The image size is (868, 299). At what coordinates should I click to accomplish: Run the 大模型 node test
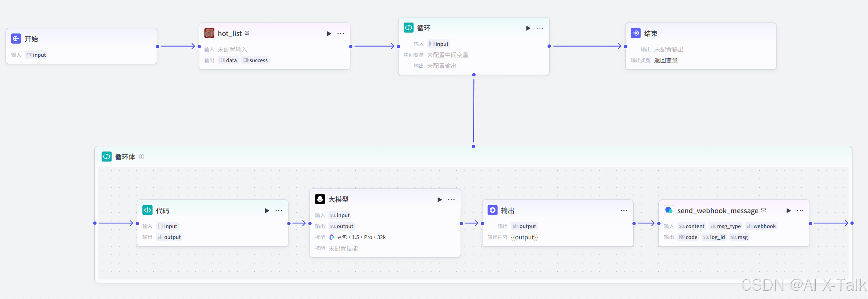440,200
